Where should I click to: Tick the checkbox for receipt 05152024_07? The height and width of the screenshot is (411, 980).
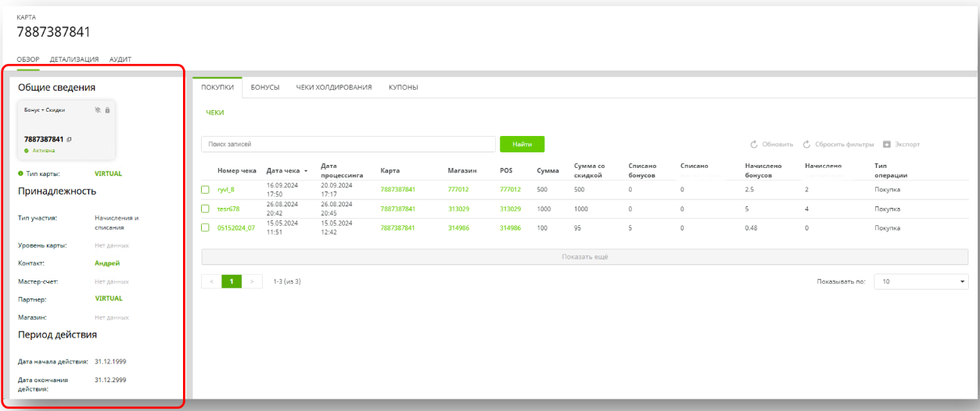coord(206,228)
